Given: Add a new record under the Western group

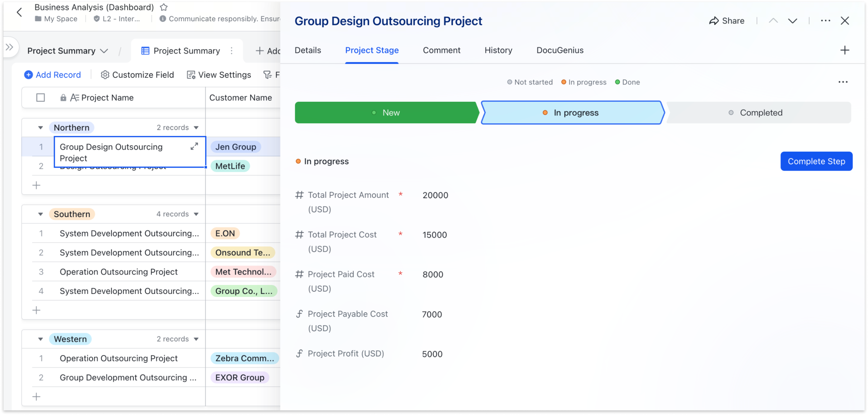Looking at the screenshot, I should 36,397.
